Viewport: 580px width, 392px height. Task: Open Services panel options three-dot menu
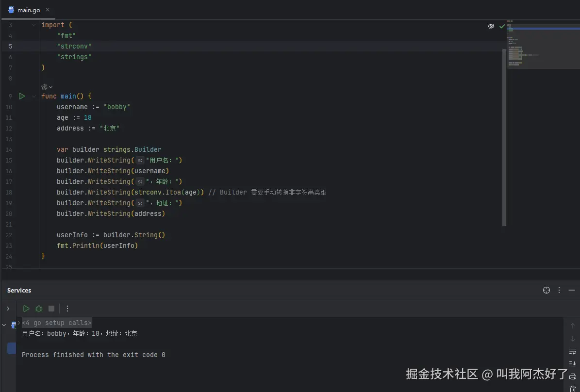[559, 290]
